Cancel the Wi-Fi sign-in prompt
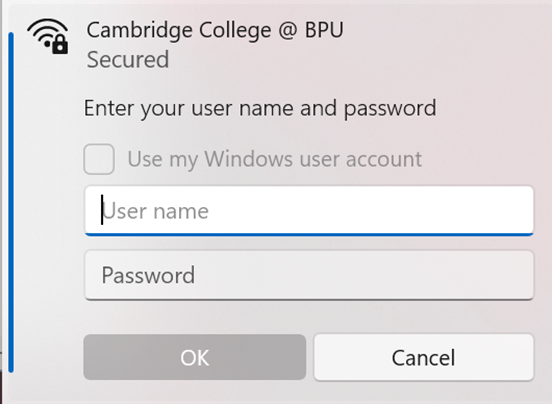552x404 pixels. click(x=424, y=357)
